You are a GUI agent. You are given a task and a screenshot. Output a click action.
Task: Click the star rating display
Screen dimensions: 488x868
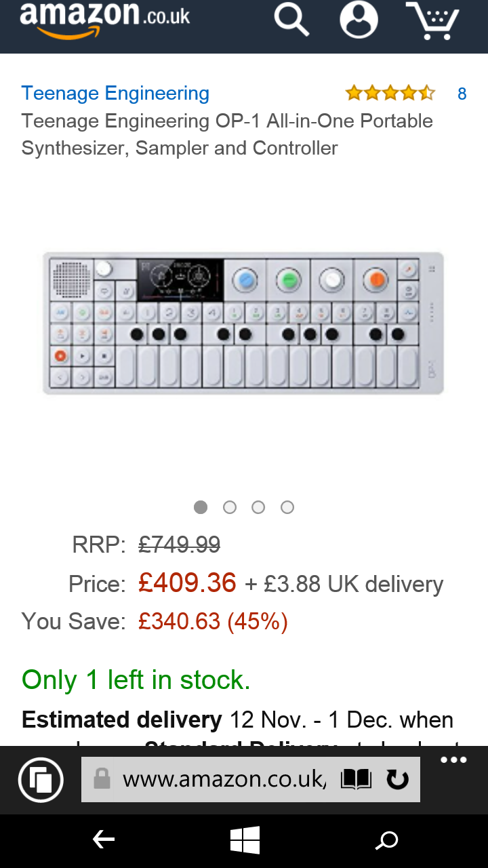pyautogui.click(x=390, y=94)
